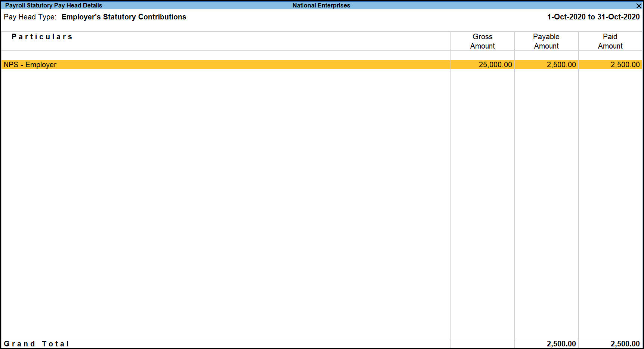The image size is (644, 349).
Task: Click the Pay Head Type label
Action: pos(30,17)
